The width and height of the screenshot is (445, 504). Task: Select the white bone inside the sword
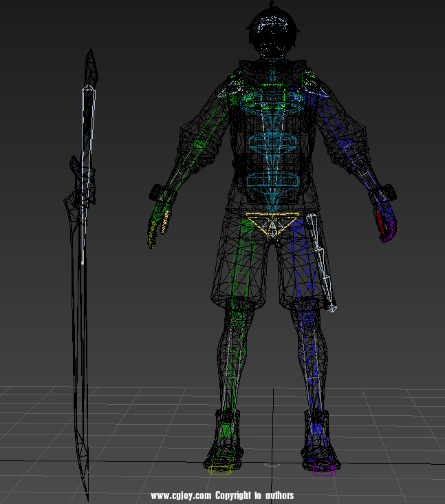point(85,172)
